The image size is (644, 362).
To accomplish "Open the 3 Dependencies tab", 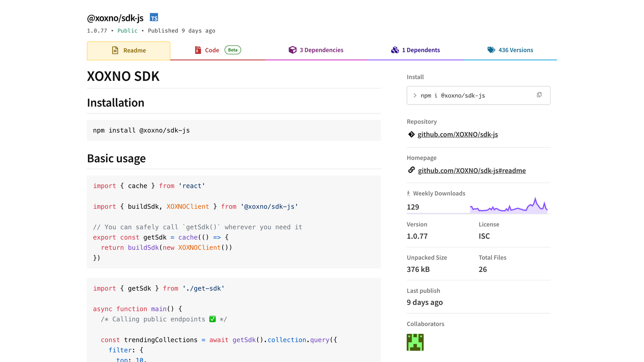I will coord(321,50).
